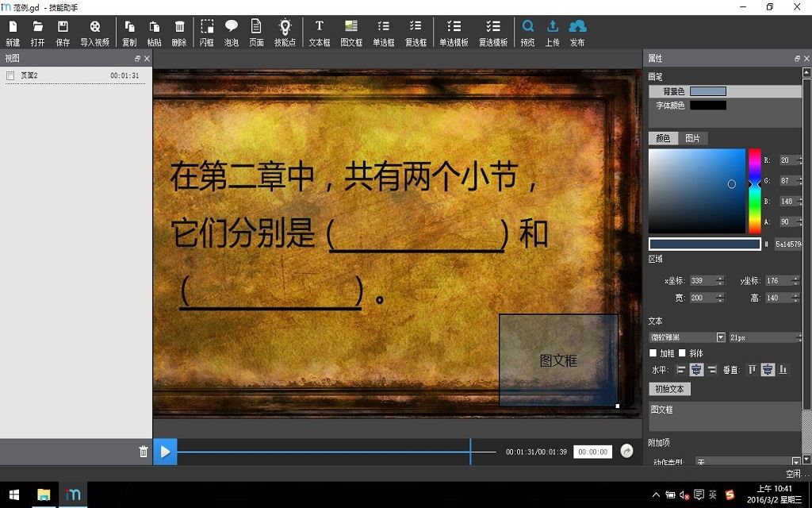812x508 pixels.
Task: Open the 微软雅黑 font dropdown
Action: (x=720, y=337)
